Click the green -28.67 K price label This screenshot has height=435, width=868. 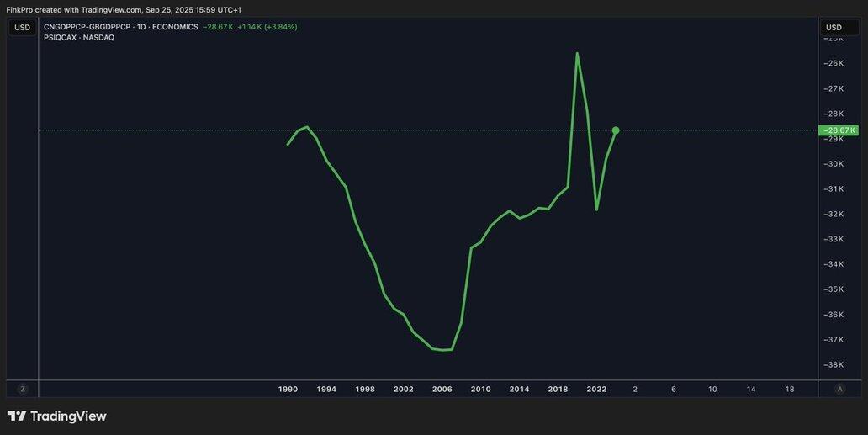pos(839,130)
